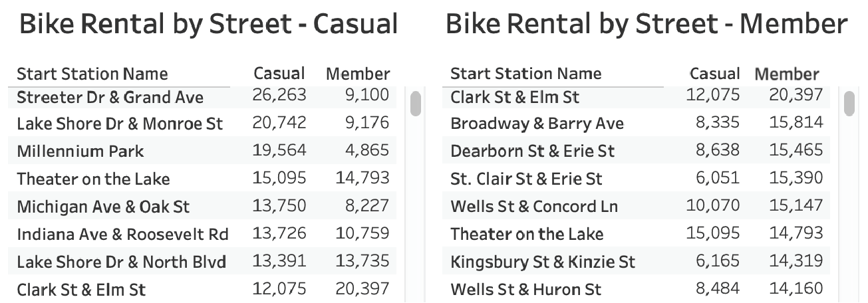The width and height of the screenshot is (868, 303).
Task: Select Wells St & Huron St row
Action: [x=636, y=289]
